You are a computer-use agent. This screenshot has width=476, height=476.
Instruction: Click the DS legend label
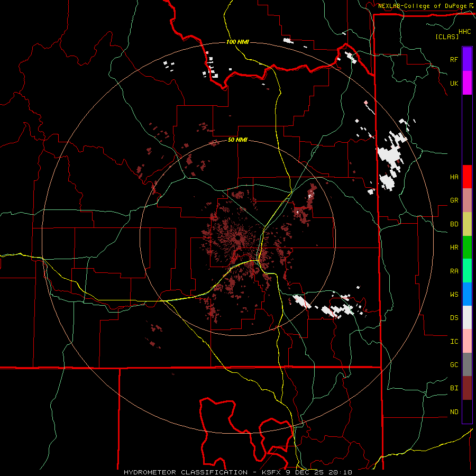pyautogui.click(x=454, y=318)
